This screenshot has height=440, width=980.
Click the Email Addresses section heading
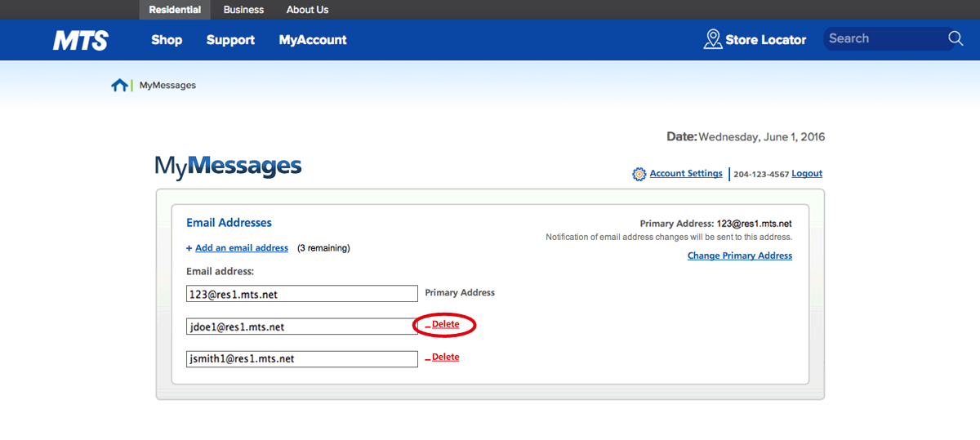[x=229, y=223]
